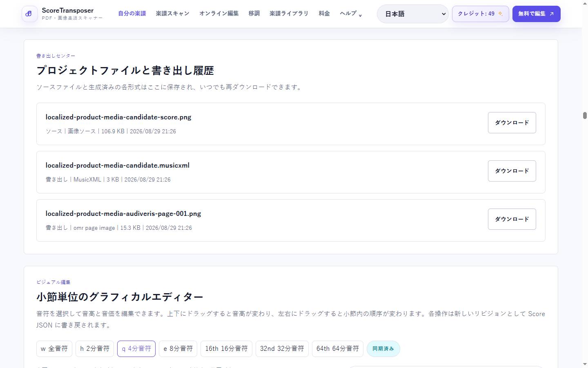Click the ビジュアル編集 label

coord(53,282)
